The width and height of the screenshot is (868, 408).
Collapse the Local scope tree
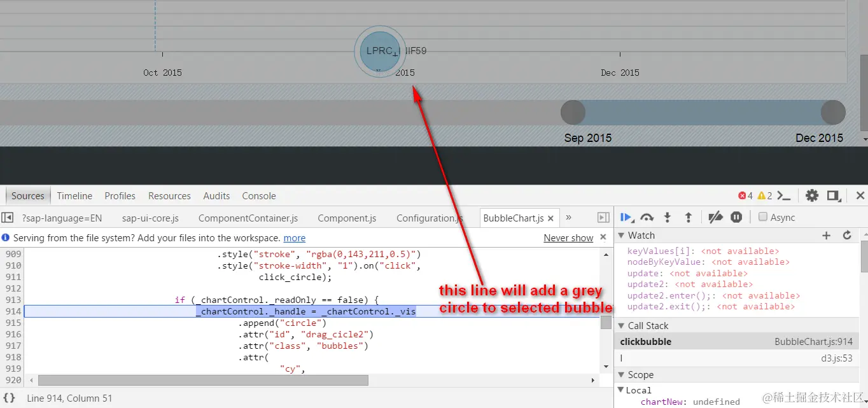(621, 390)
